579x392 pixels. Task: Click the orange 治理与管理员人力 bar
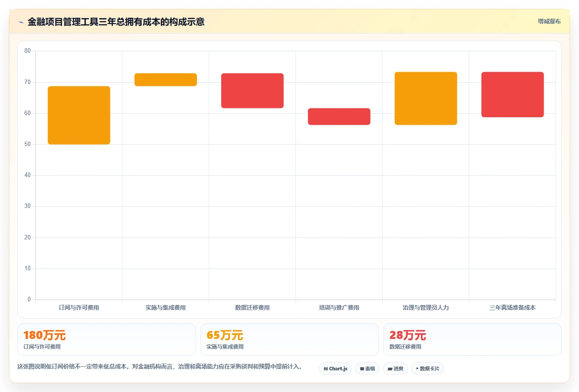[x=426, y=98]
